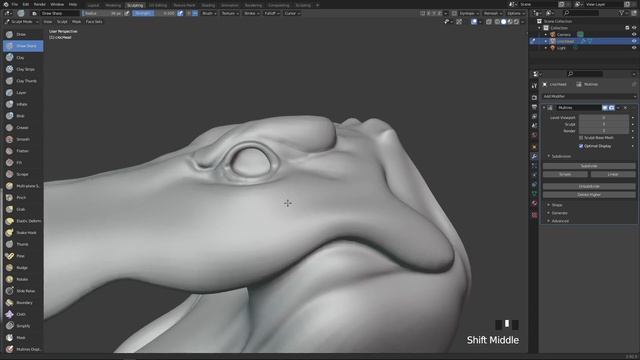Uncheck Optimal Display checkbox
The height and width of the screenshot is (360, 640).
[581, 146]
